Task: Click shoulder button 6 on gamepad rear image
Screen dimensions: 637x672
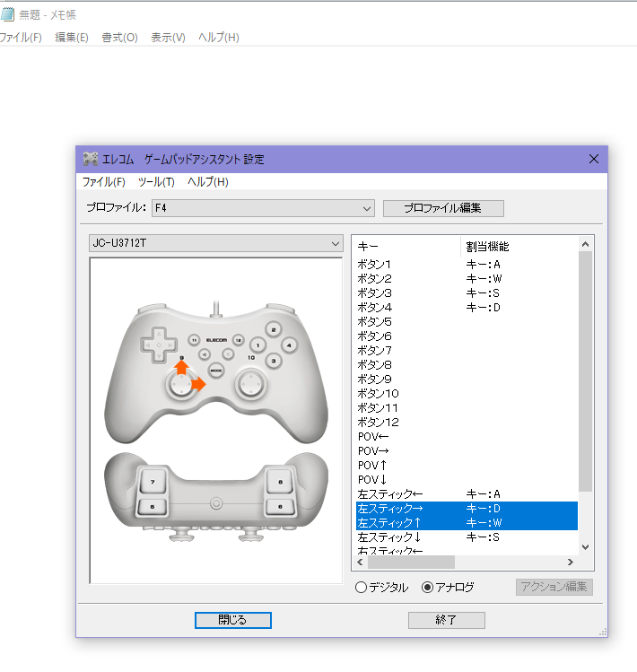Action: pos(280,507)
